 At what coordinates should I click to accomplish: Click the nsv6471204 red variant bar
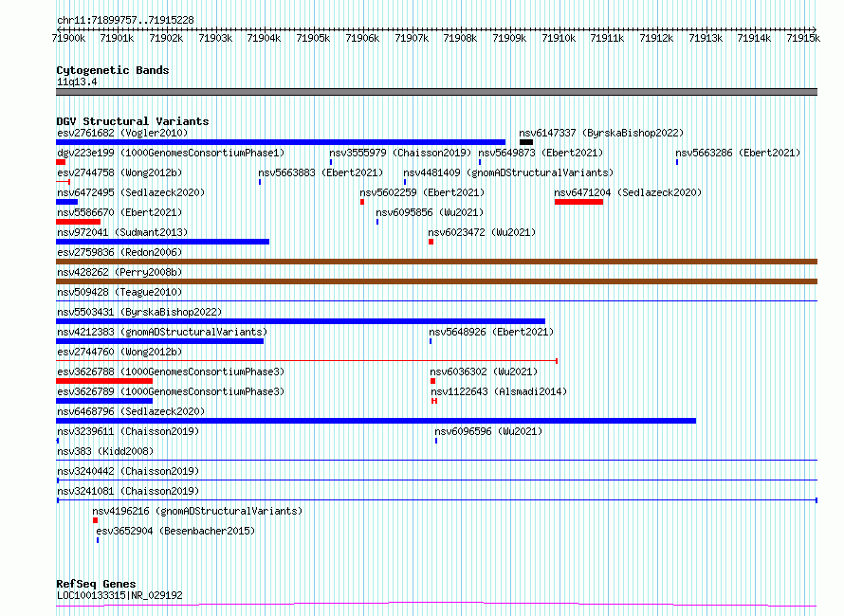click(578, 202)
